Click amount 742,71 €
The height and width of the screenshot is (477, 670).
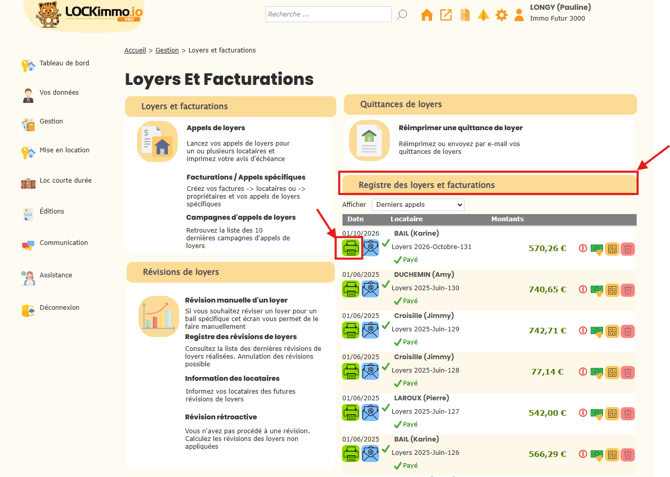click(x=547, y=331)
